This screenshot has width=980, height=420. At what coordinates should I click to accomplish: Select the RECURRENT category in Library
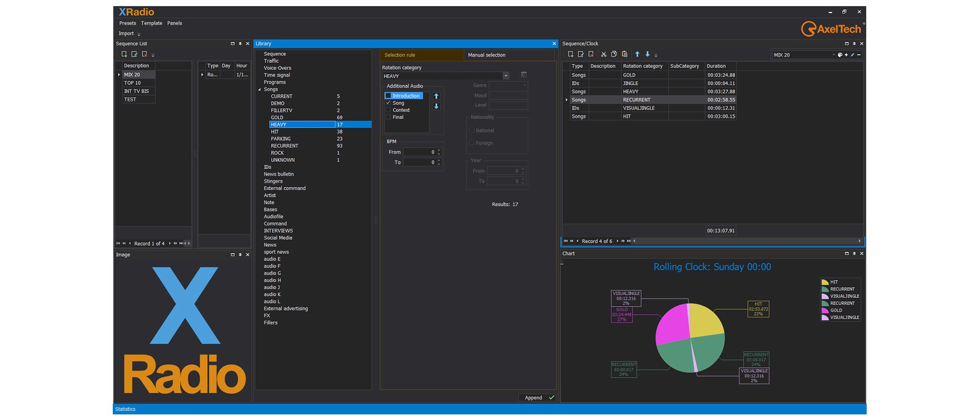(284, 146)
